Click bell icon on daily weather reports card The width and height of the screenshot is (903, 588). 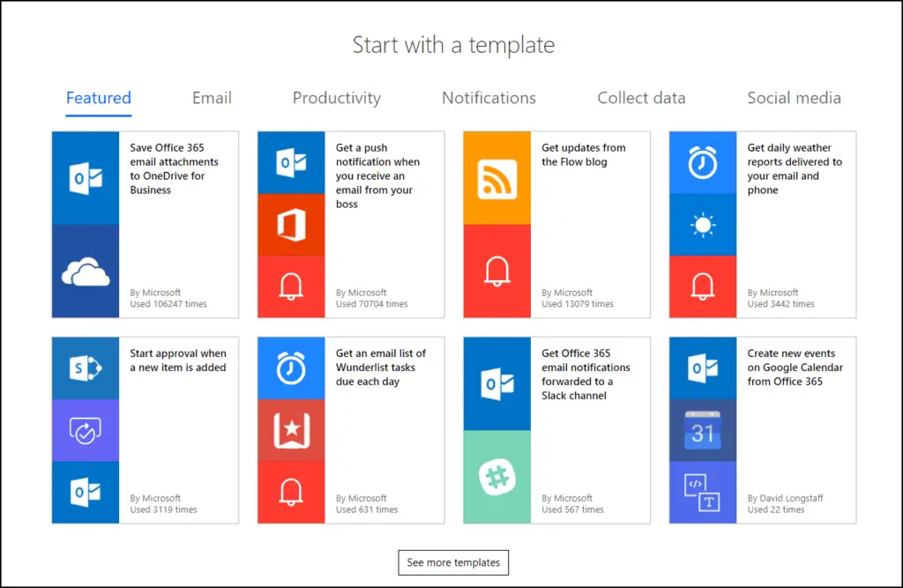(703, 287)
